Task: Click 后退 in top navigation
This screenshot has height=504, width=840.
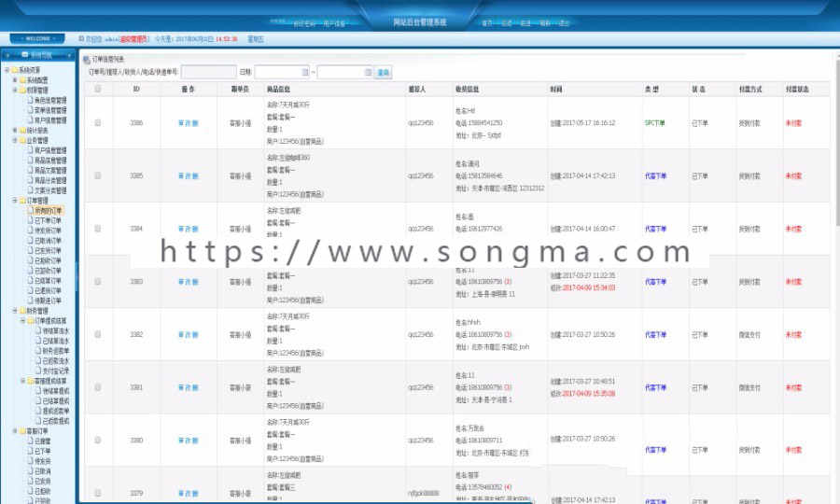Action: click(x=507, y=23)
